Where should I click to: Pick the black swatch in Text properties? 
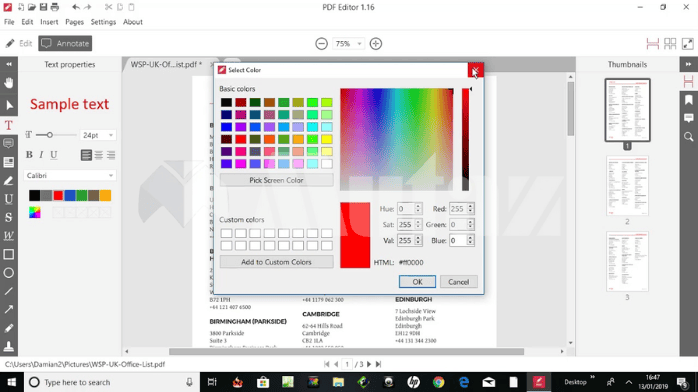34,195
